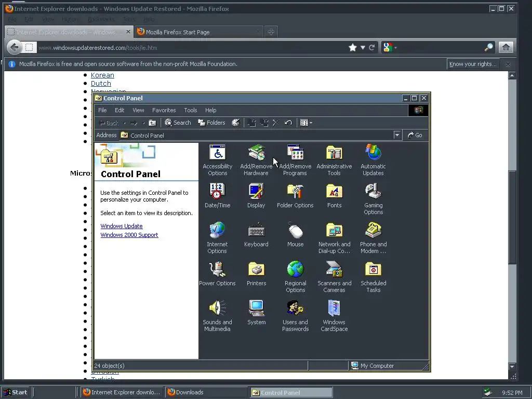532x399 pixels.
Task: Open Power Options icon
Action: 217,274
